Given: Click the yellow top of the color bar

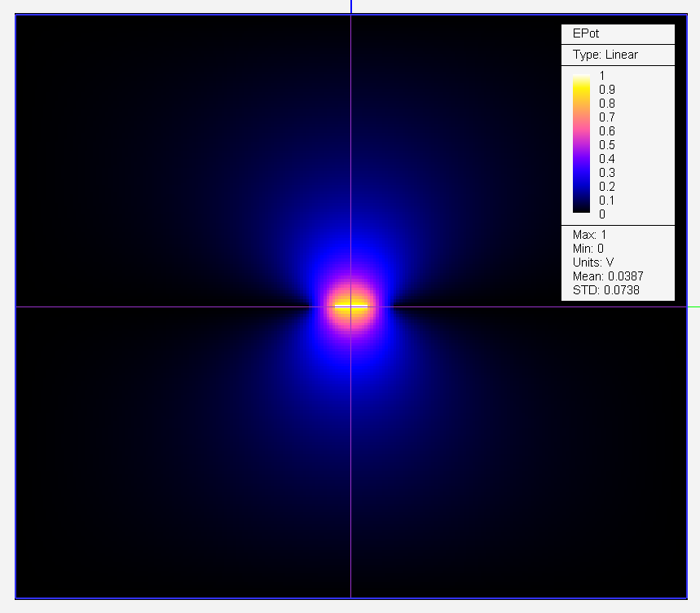Looking at the screenshot, I should [x=581, y=80].
